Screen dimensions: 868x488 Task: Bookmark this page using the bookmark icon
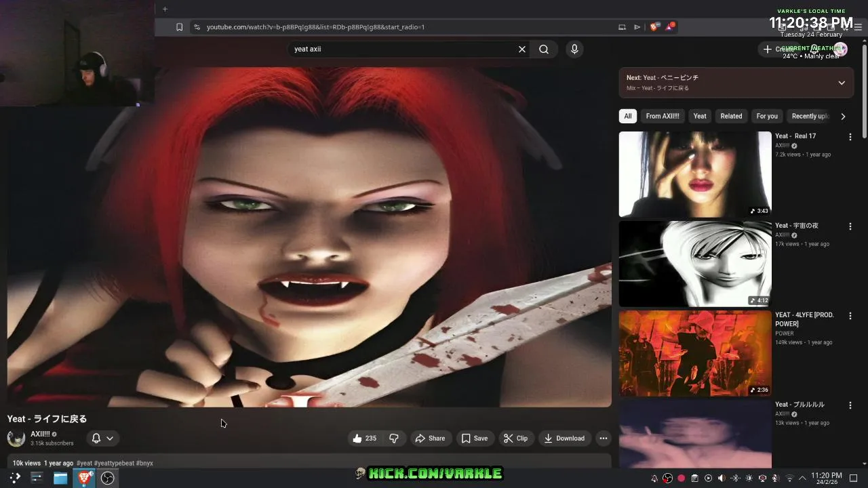click(x=179, y=27)
